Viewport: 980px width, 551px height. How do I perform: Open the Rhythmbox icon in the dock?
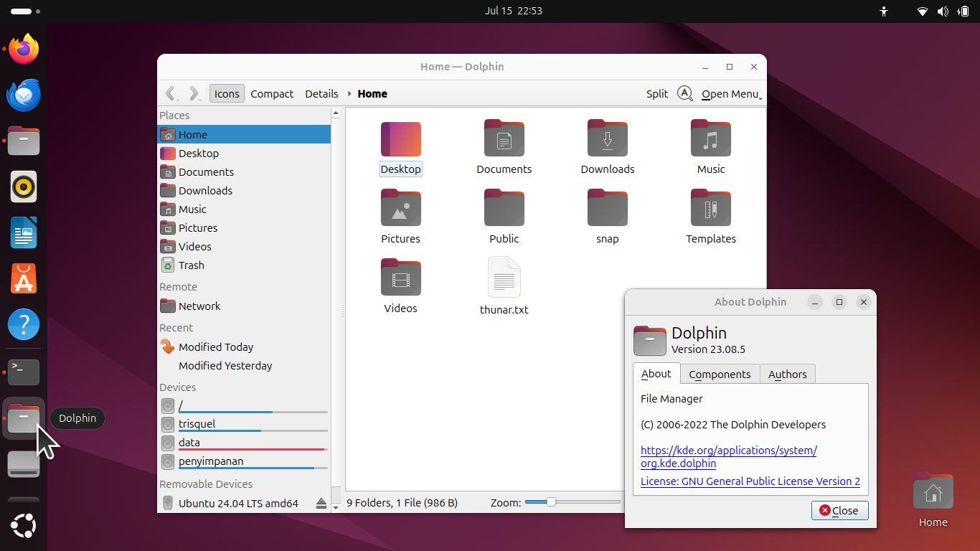click(x=23, y=187)
